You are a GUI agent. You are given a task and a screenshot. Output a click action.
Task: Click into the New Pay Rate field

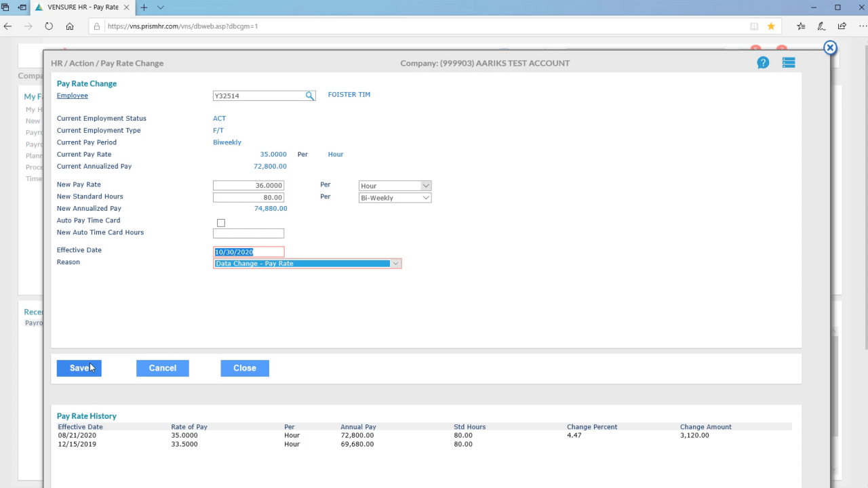(248, 186)
